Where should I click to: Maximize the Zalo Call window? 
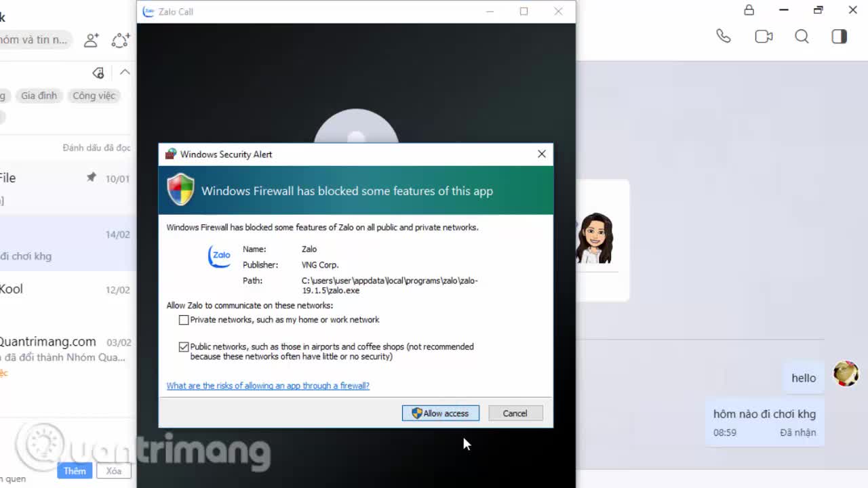point(524,12)
